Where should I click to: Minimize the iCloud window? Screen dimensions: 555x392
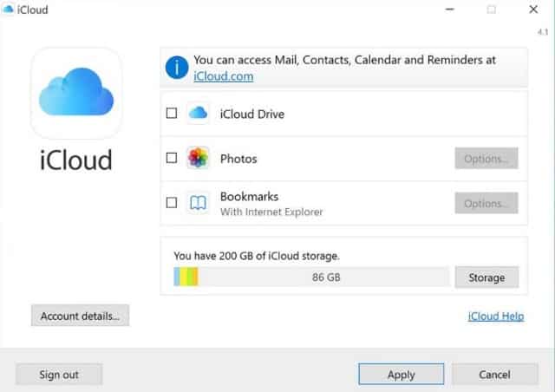pos(449,10)
